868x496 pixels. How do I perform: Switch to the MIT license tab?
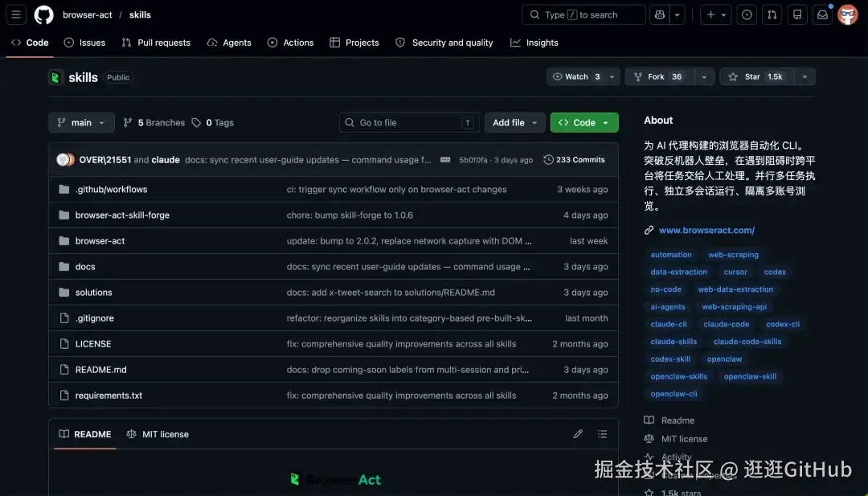point(158,434)
